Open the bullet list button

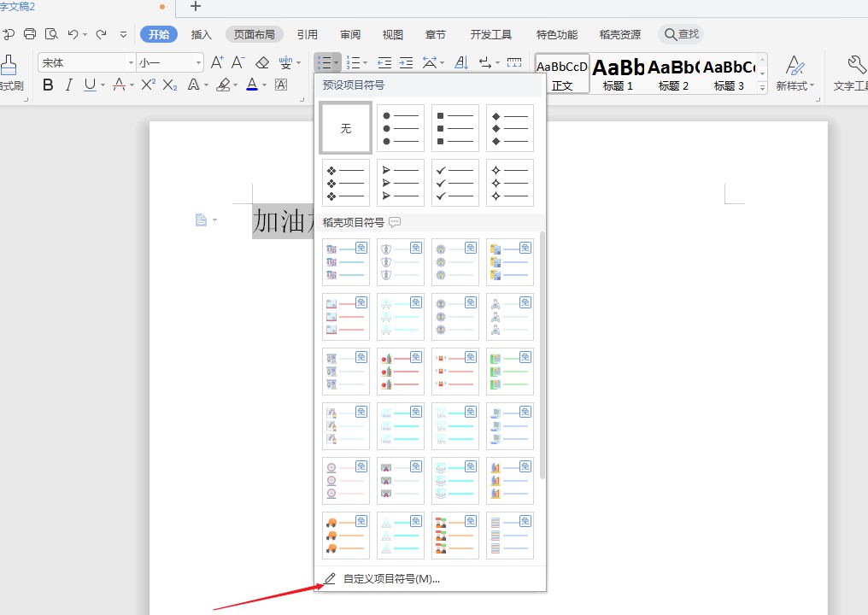pos(325,62)
